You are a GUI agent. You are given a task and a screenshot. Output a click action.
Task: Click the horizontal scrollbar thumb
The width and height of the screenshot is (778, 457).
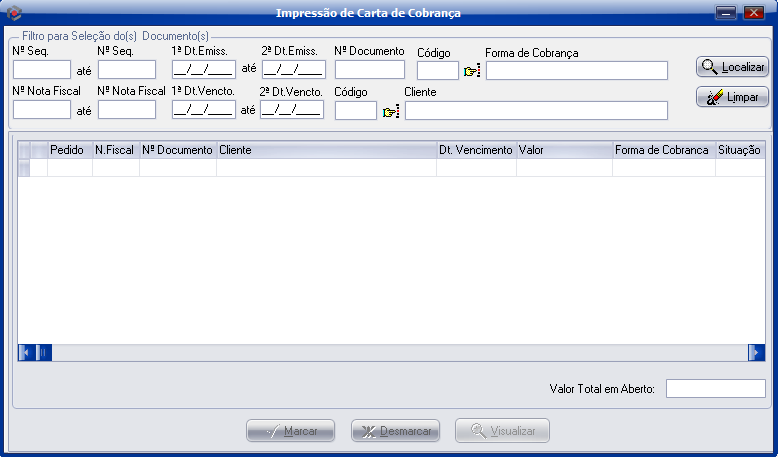(44, 353)
